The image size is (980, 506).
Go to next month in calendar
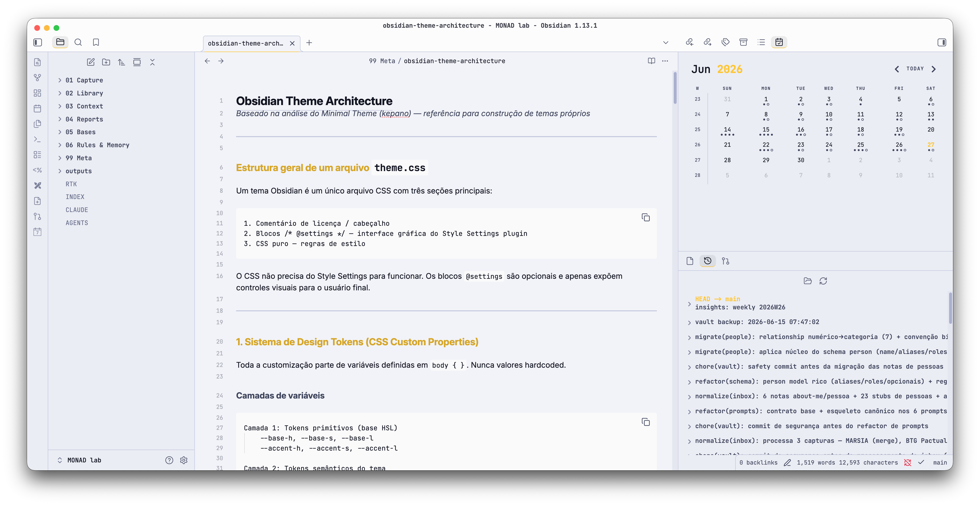934,69
